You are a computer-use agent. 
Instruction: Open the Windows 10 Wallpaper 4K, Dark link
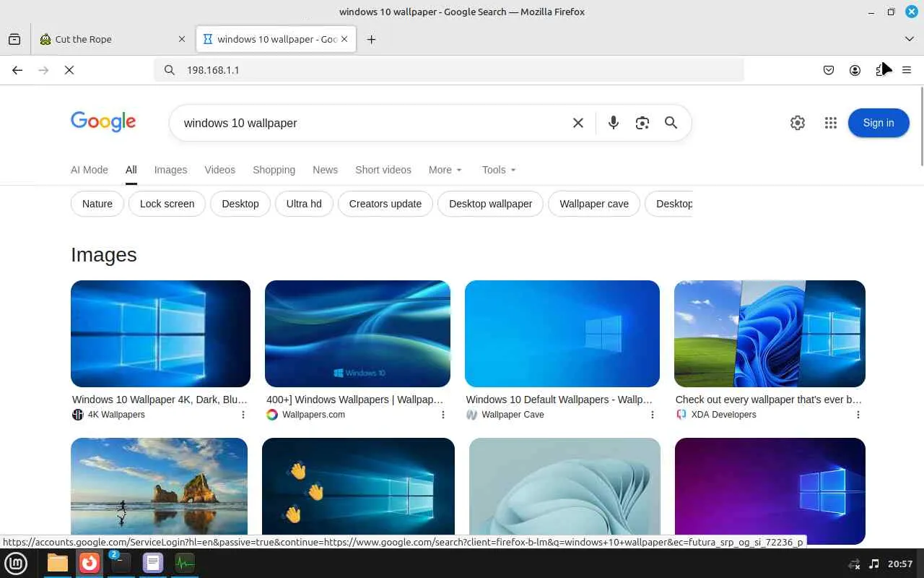[160, 400]
